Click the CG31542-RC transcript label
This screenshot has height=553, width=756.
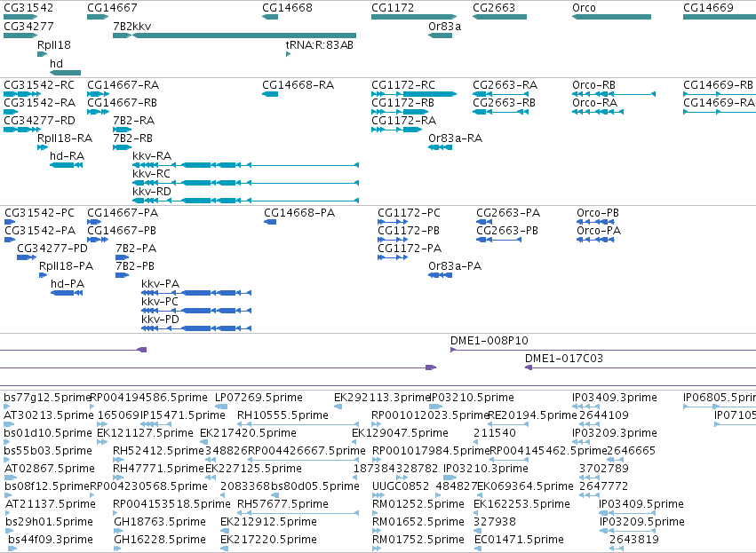(39, 85)
